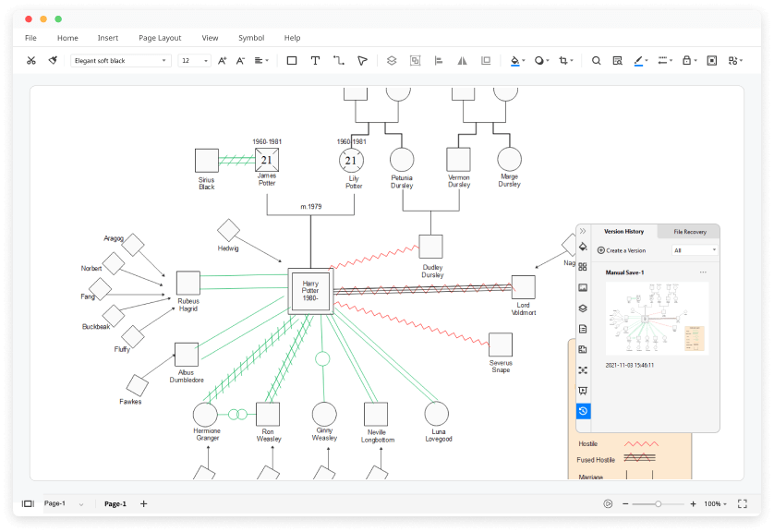
Task: Select the Connector tool icon
Action: pyautogui.click(x=339, y=60)
